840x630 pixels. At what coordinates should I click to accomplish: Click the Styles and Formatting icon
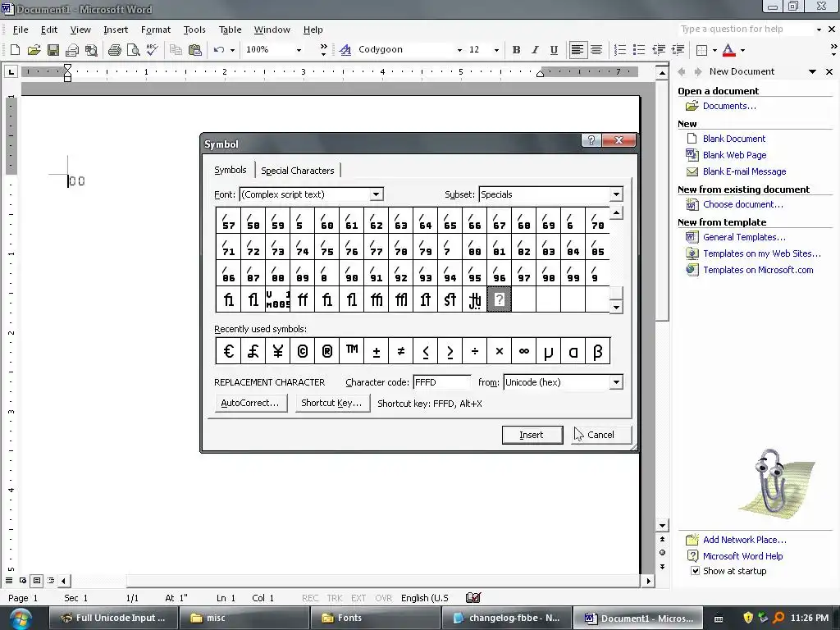point(345,50)
